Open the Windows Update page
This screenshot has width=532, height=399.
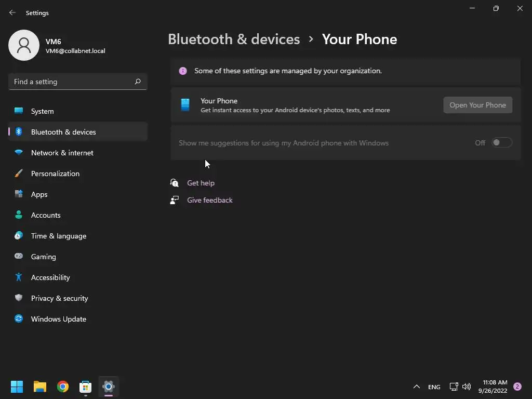(x=78, y=319)
